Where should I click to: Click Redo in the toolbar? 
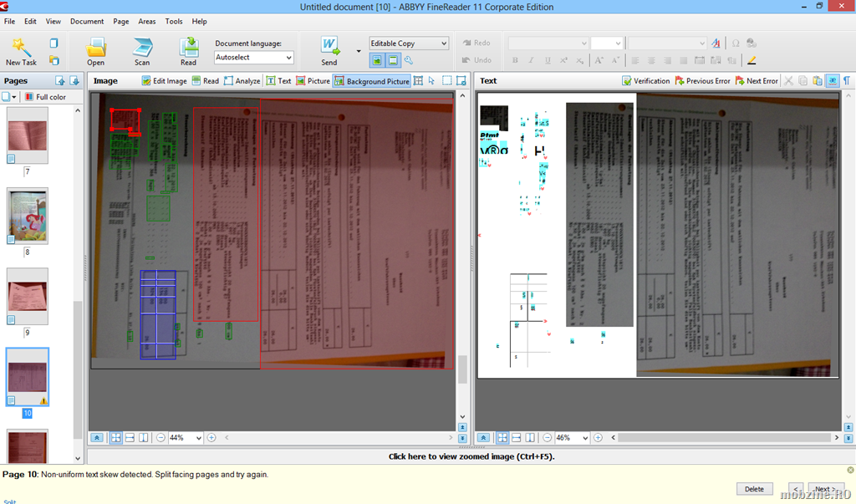pos(476,43)
